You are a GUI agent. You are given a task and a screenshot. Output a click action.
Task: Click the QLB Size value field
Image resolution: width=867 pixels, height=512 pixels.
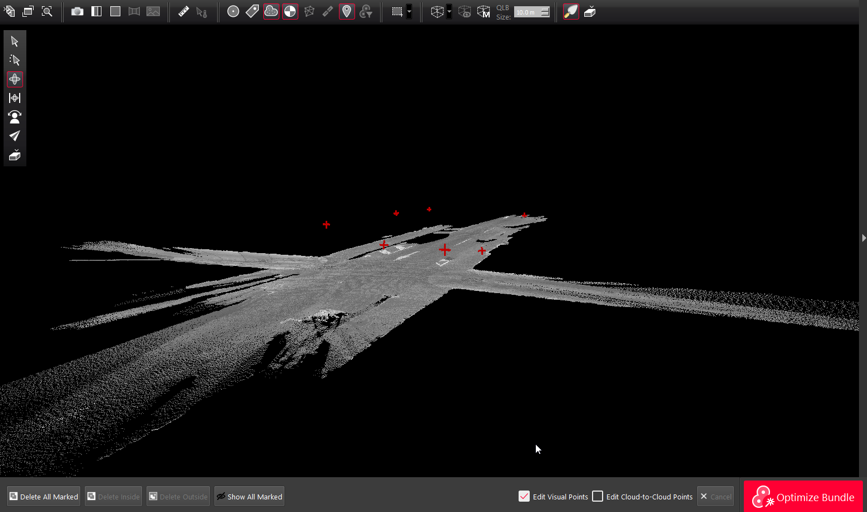(x=526, y=12)
